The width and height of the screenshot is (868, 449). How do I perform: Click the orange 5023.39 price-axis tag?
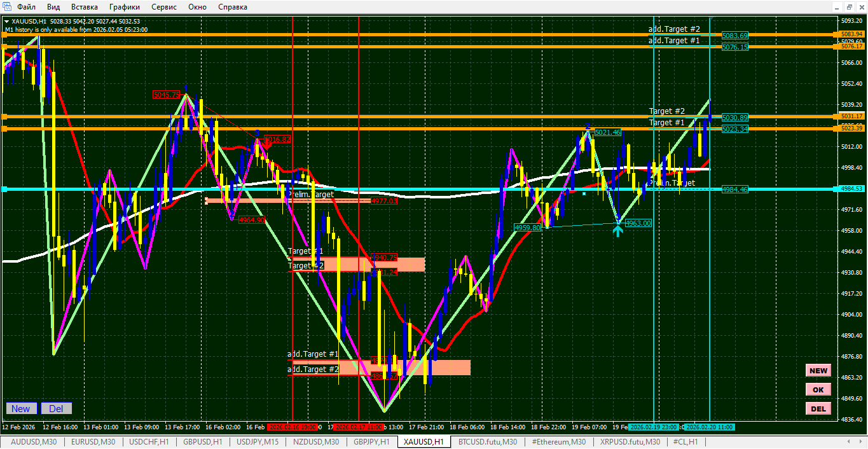pyautogui.click(x=851, y=128)
